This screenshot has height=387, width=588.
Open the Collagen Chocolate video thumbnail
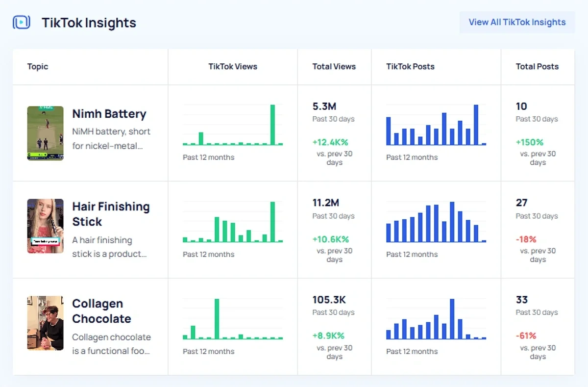45,323
